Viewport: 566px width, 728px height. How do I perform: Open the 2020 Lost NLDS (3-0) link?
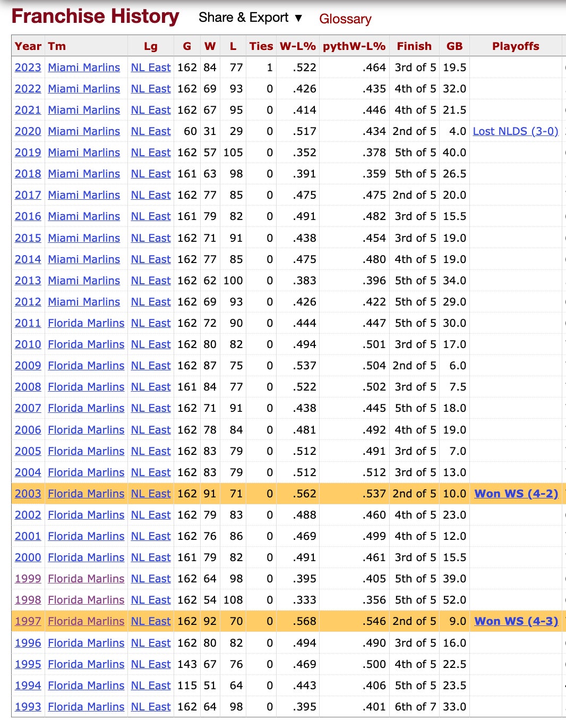click(515, 131)
